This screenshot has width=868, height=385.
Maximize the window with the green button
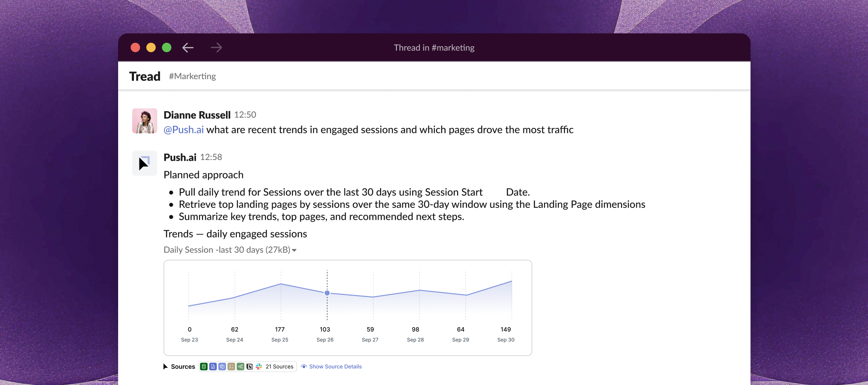point(167,47)
